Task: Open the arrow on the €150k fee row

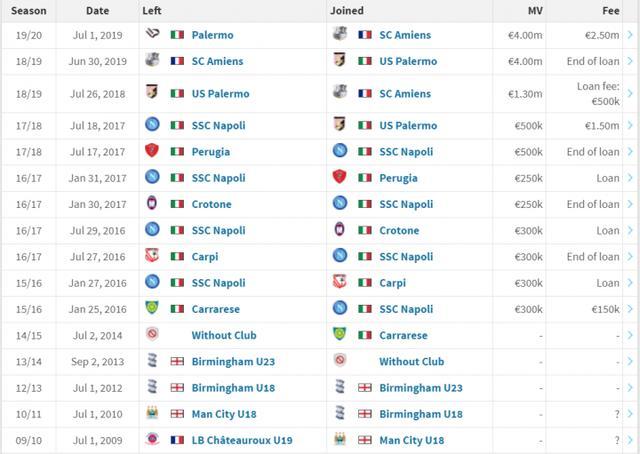Action: (630, 309)
